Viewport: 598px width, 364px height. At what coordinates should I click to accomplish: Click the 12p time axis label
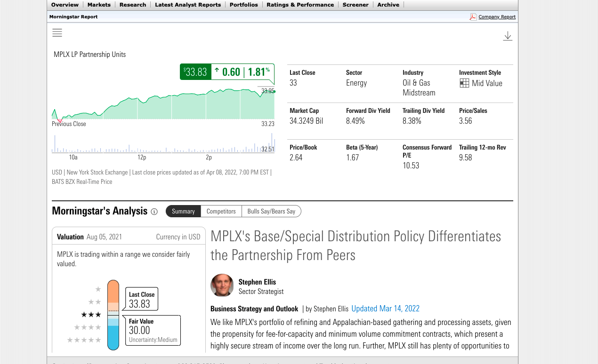click(142, 157)
